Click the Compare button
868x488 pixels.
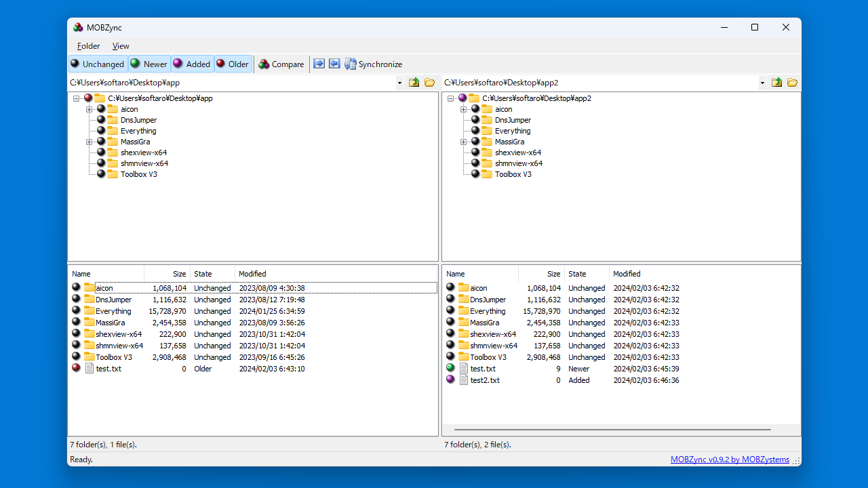coord(281,64)
